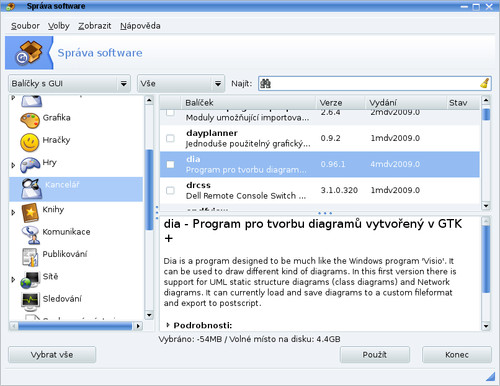
Task: Select the dayplanner package name
Action: coord(212,133)
